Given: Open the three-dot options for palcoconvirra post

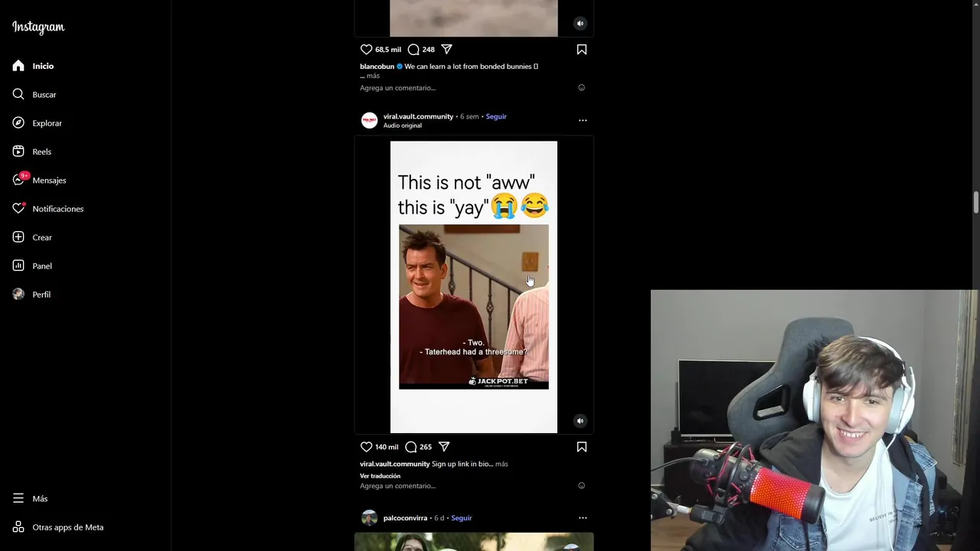Looking at the screenshot, I should [x=583, y=518].
